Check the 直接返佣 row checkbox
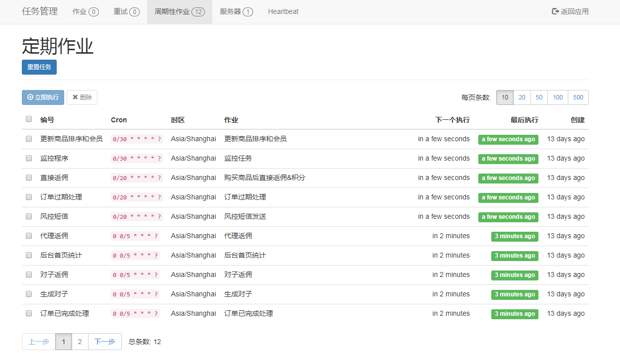 click(x=29, y=178)
